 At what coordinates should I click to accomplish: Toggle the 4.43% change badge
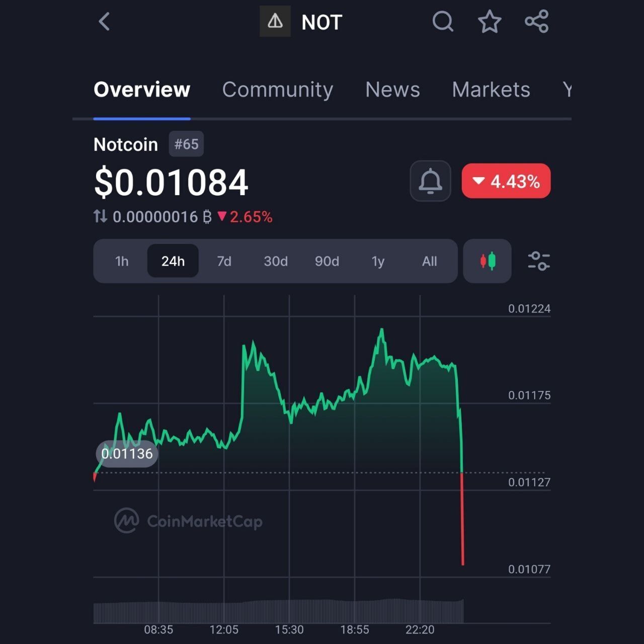point(506,181)
